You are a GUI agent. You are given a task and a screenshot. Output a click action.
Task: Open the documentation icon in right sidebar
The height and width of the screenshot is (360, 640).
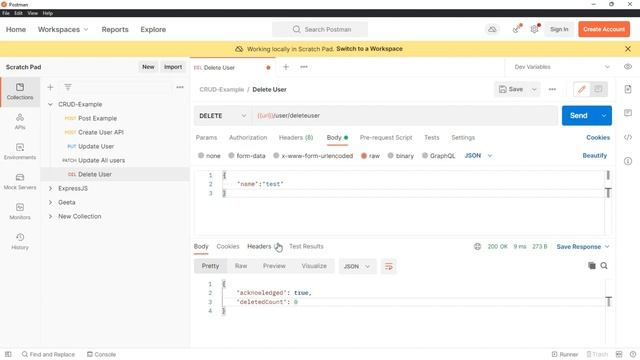pos(628,89)
